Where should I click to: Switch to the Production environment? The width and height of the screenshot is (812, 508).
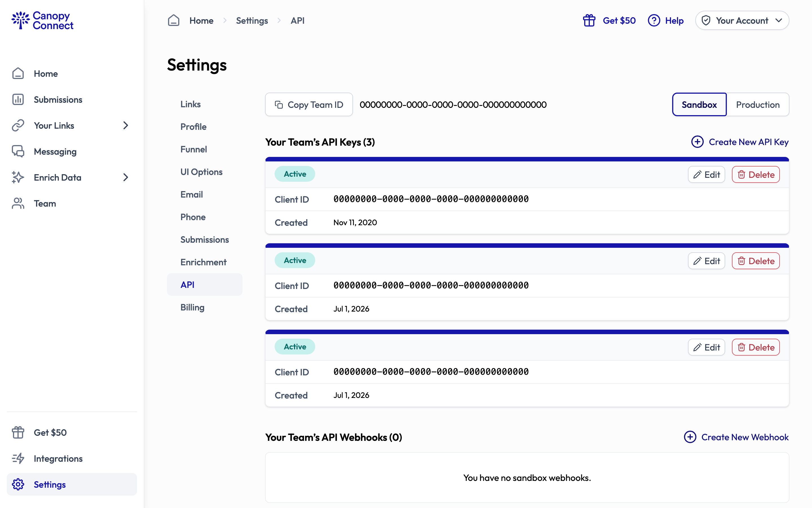[758, 104]
